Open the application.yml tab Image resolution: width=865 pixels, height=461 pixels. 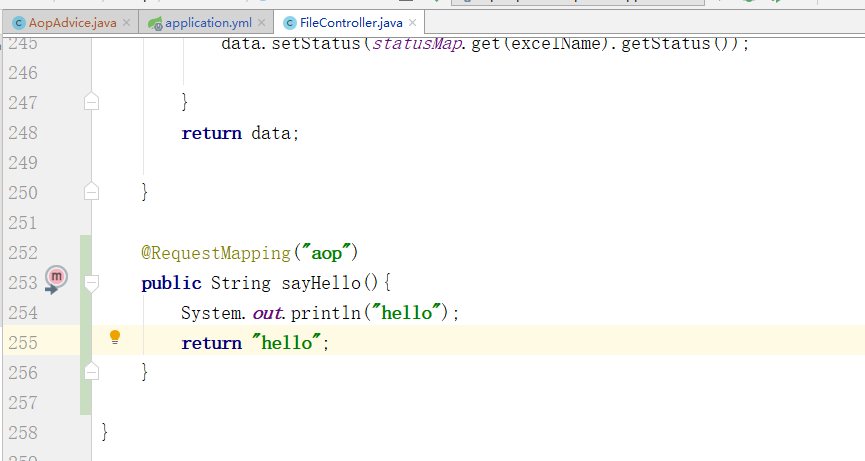point(208,22)
